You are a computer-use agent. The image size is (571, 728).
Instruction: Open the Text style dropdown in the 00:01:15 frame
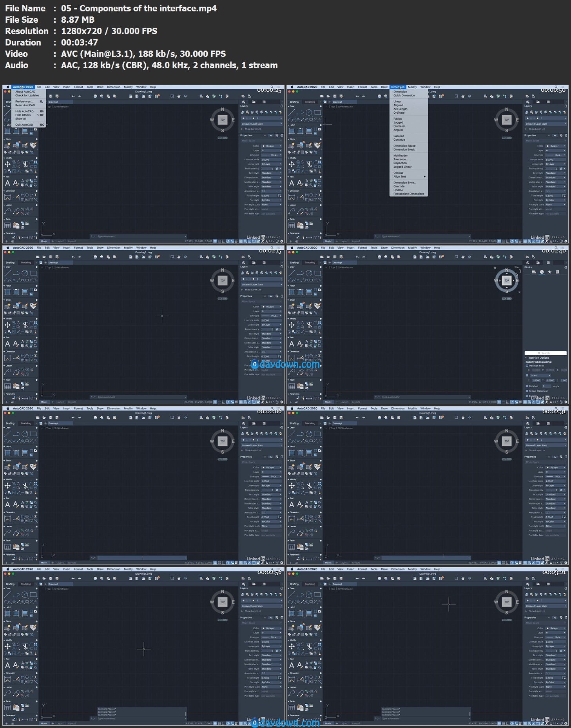pyautogui.click(x=271, y=334)
